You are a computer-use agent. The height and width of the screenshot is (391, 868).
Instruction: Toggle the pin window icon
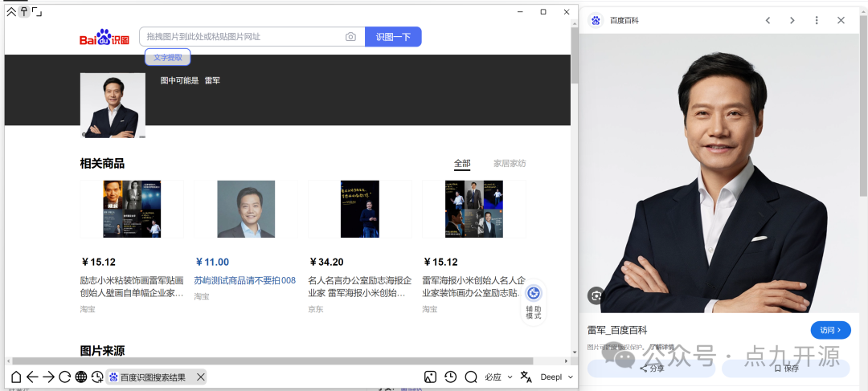24,11
